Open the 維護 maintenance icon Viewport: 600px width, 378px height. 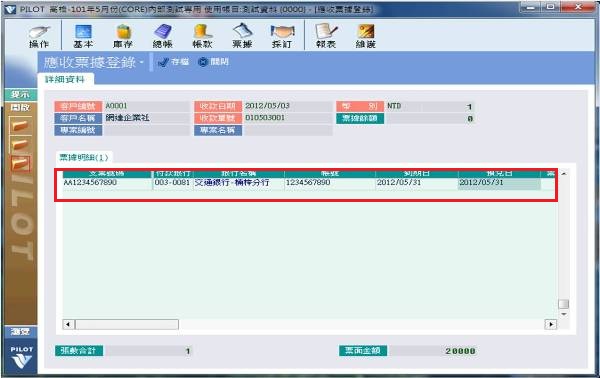tap(366, 37)
